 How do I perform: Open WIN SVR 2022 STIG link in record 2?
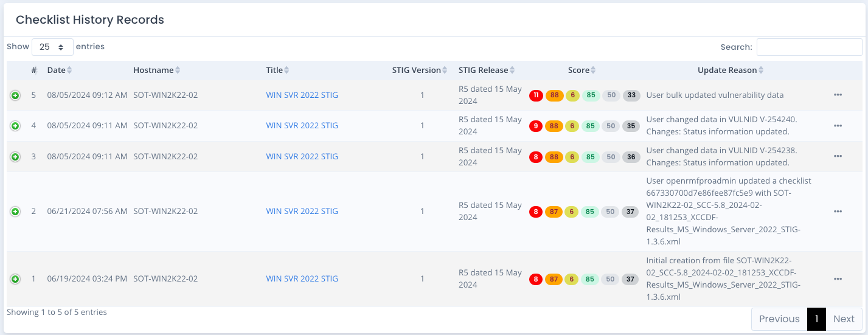(302, 211)
